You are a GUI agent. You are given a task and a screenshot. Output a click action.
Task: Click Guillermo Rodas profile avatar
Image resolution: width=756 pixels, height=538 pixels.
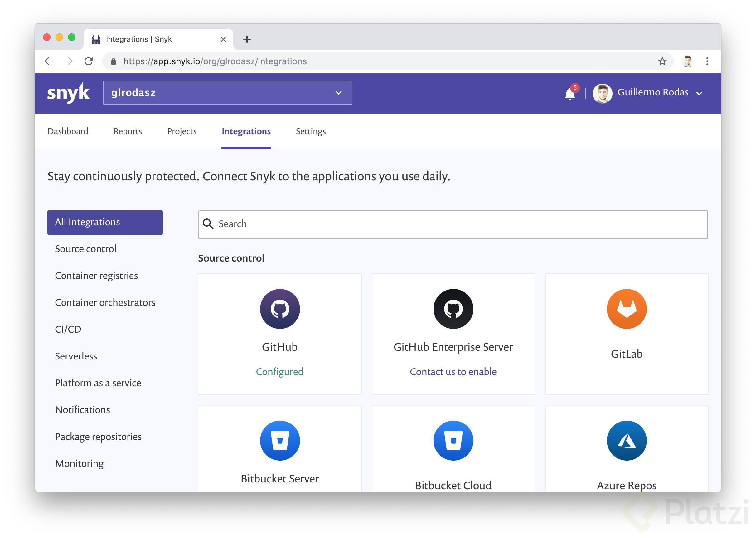pos(603,93)
